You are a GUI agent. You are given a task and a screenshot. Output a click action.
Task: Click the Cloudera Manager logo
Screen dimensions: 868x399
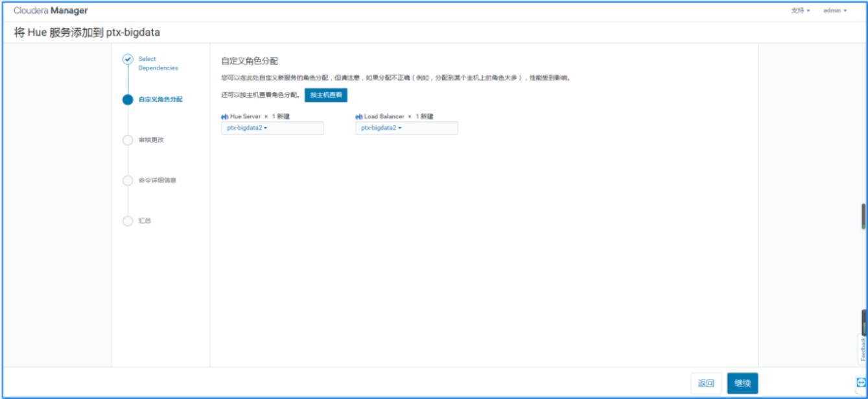pyautogui.click(x=51, y=11)
